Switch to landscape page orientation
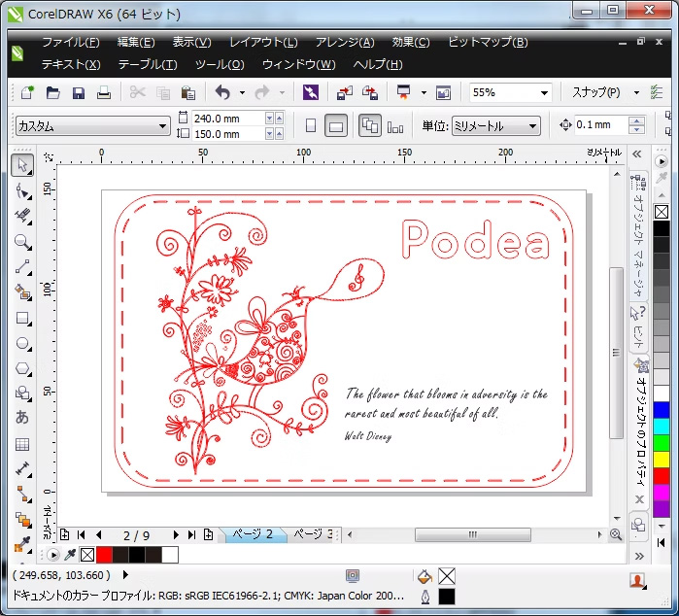Viewport: 679px width, 616px height. pos(336,126)
